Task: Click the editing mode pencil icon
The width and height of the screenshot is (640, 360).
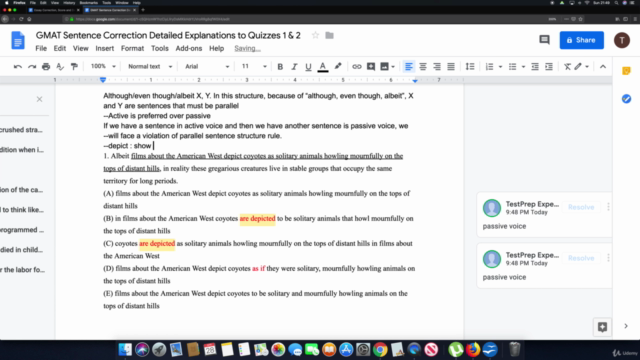Action: [x=578, y=67]
